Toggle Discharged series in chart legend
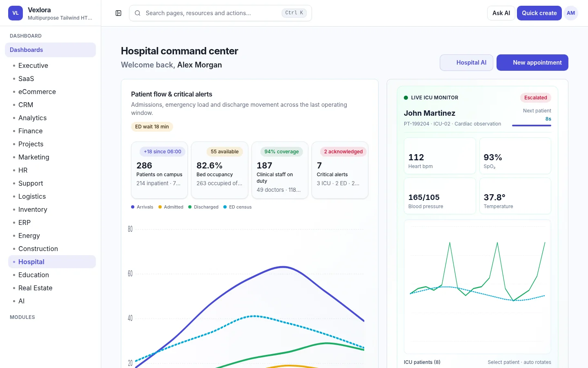The image size is (588, 368). point(203,207)
